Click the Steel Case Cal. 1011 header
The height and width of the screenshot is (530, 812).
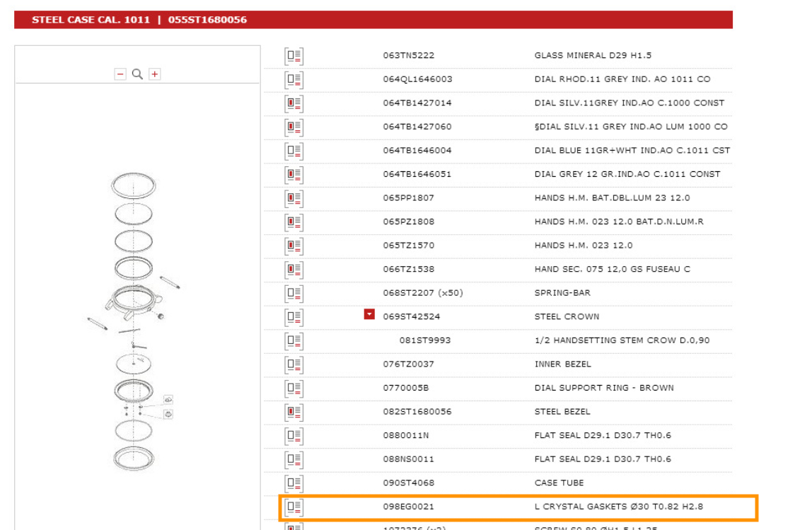(x=139, y=20)
